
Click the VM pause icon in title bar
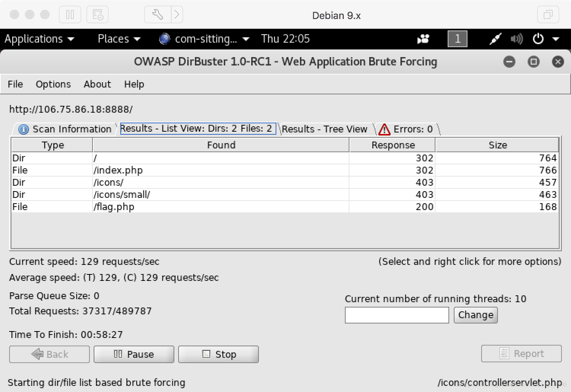coord(70,15)
